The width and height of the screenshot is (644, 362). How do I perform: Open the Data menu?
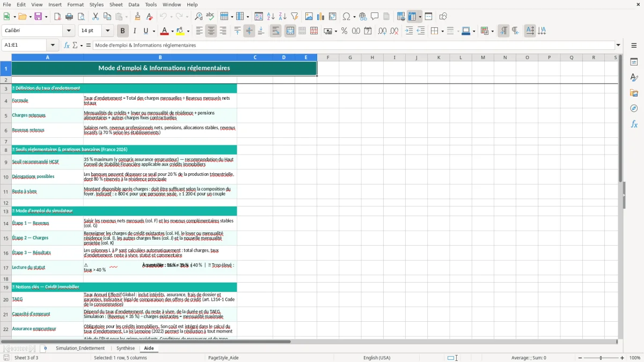click(x=134, y=4)
